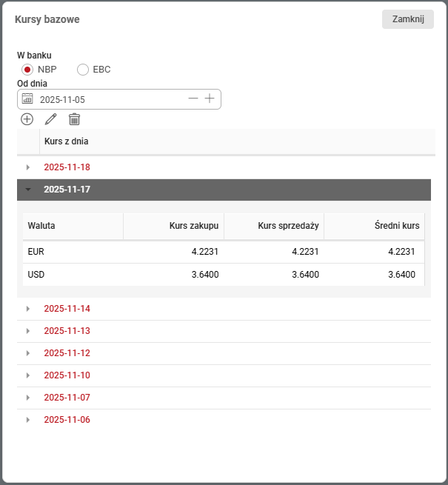This screenshot has width=448, height=485.
Task: Select the NBP bank radio button
Action: [27, 70]
